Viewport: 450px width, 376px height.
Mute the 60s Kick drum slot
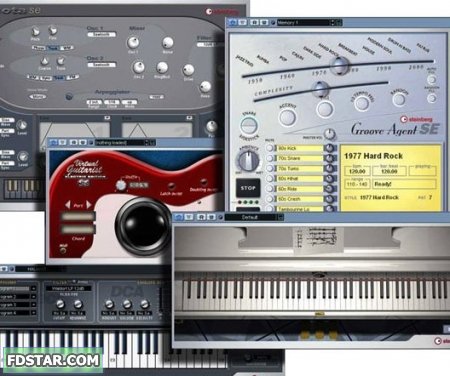click(x=269, y=148)
